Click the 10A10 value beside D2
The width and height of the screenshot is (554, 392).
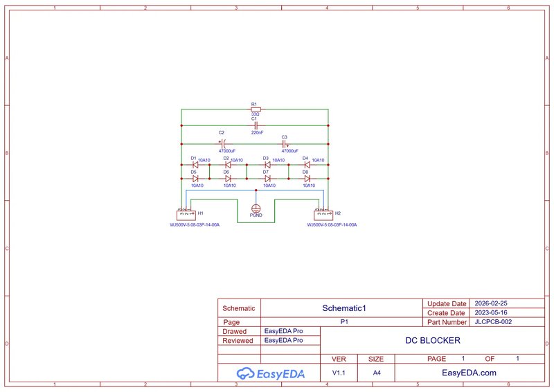237,161
